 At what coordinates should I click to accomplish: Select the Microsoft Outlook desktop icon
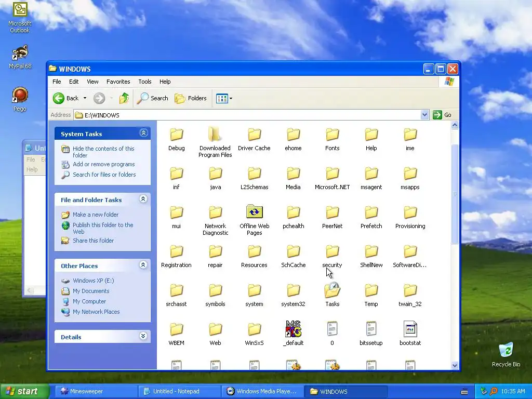[x=20, y=17]
